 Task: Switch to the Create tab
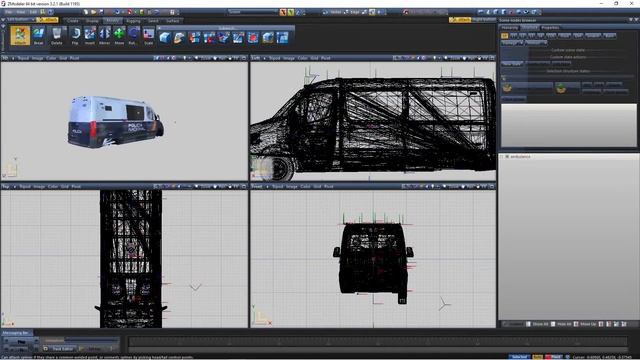click(x=73, y=20)
